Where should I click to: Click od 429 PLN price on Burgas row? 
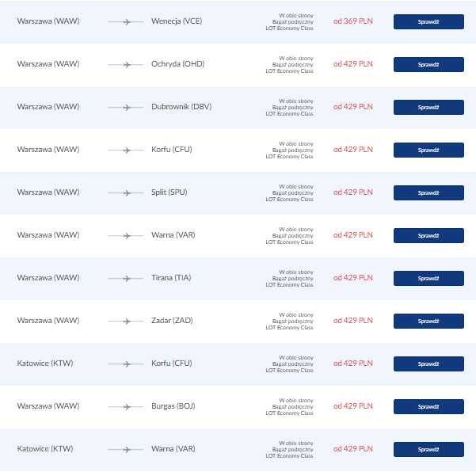pos(352,406)
